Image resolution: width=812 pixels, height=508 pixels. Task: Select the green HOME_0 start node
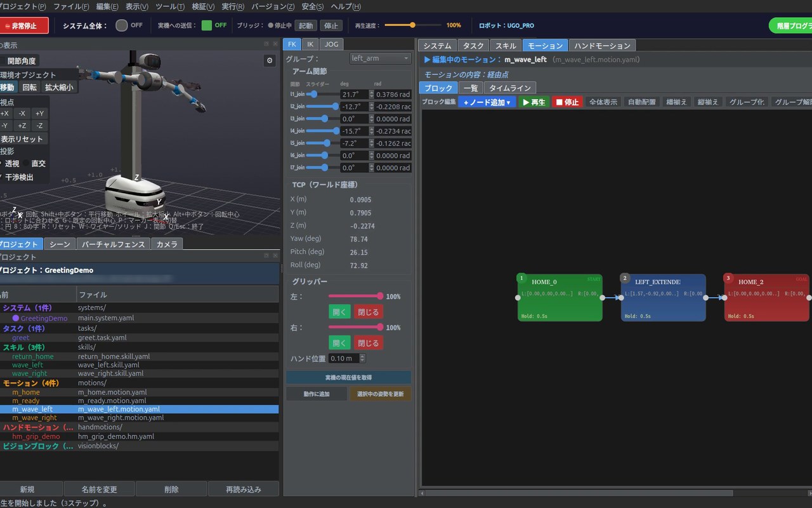[x=560, y=297]
